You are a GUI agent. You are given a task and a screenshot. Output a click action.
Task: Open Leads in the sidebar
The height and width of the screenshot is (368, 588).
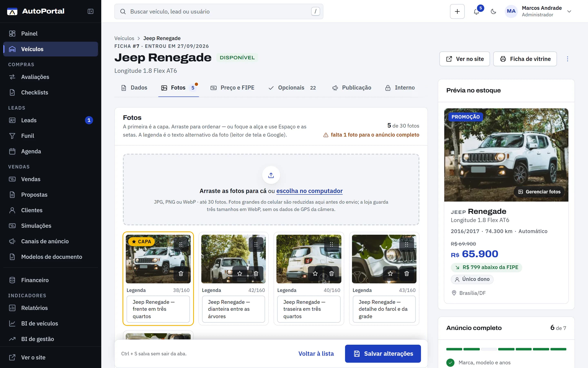point(51,120)
